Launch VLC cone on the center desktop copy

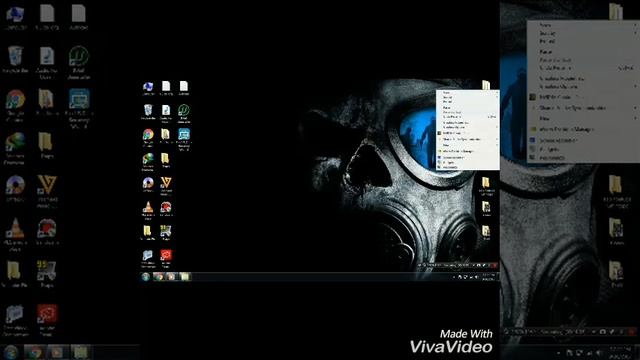[148, 207]
